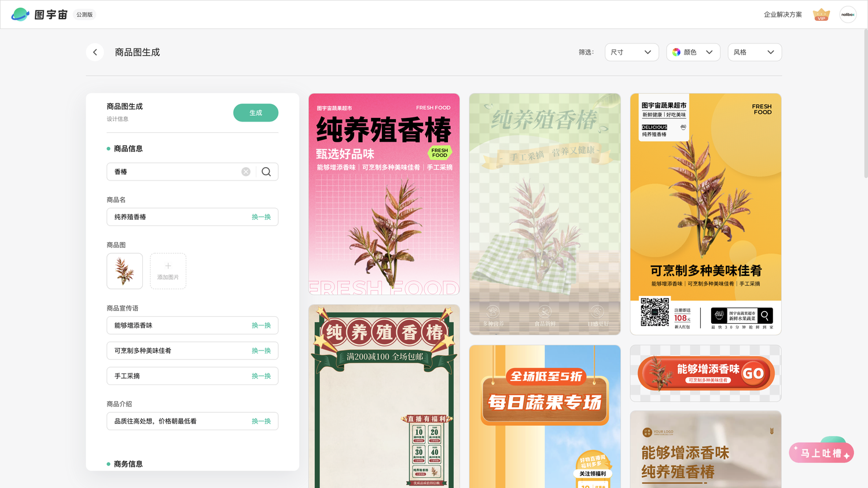This screenshot has height=488, width=868.
Task: Click the search magnifier icon
Action: pyautogui.click(x=266, y=172)
